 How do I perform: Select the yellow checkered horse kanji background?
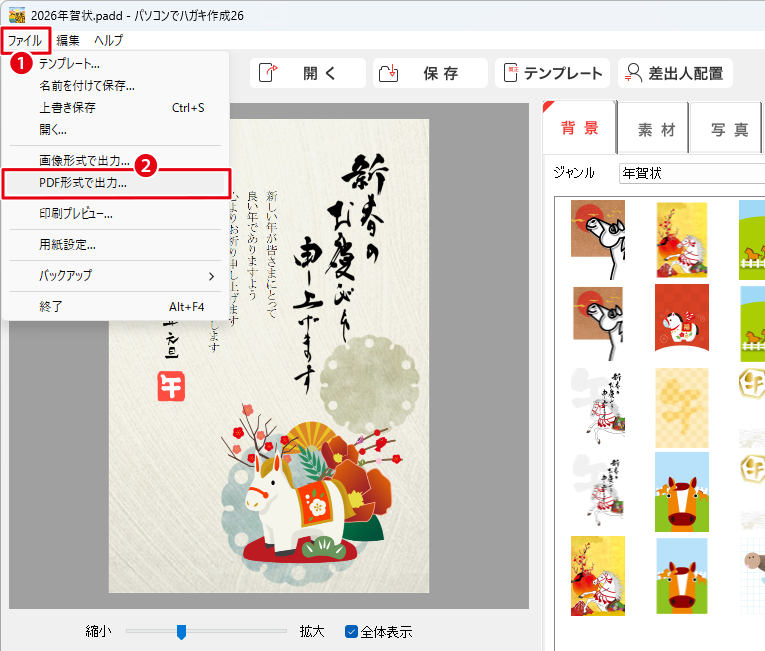681,402
